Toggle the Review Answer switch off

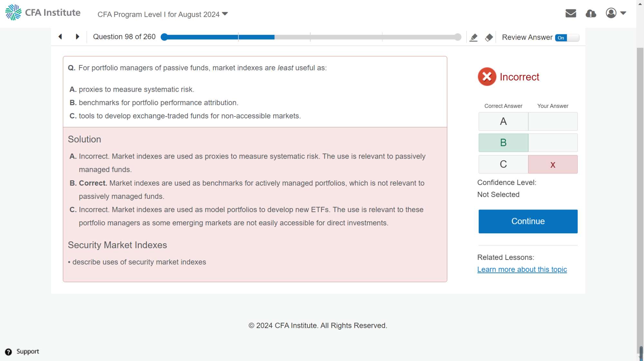(567, 38)
